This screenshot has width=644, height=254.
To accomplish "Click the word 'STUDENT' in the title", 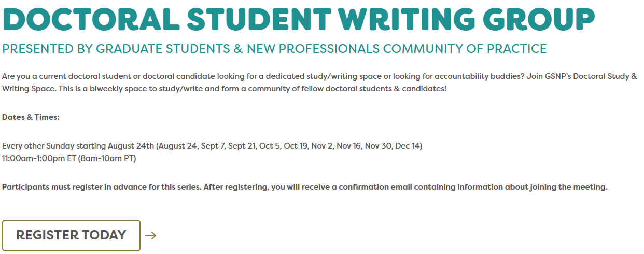I will [259, 19].
